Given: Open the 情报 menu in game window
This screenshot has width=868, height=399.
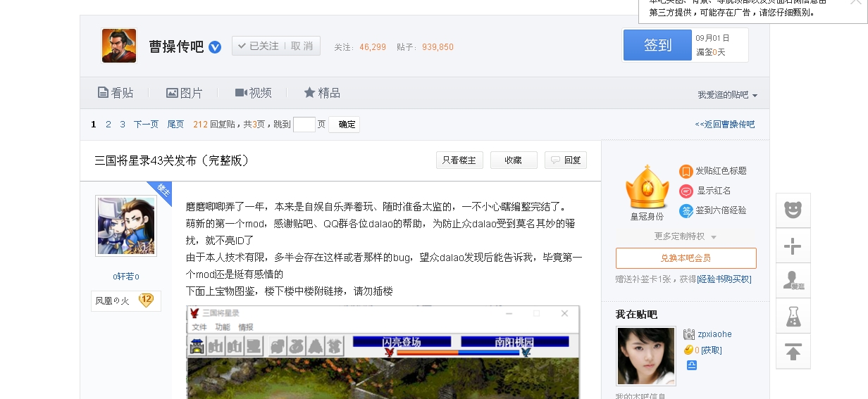Looking at the screenshot, I should pyautogui.click(x=246, y=327).
